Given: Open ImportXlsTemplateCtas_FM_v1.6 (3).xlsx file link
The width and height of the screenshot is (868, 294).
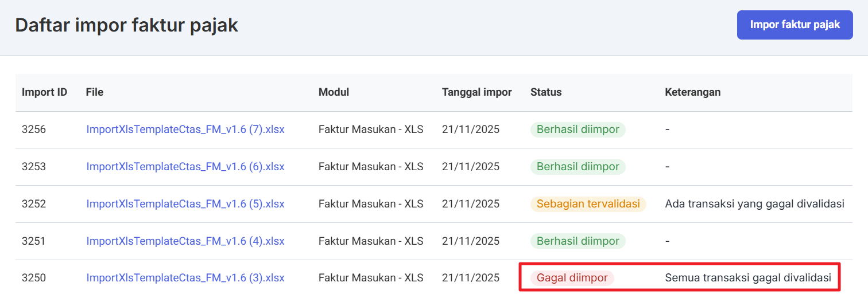Looking at the screenshot, I should [185, 279].
